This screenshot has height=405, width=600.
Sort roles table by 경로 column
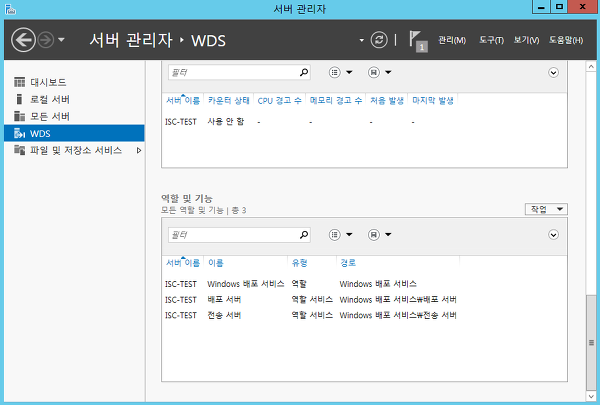[x=348, y=263]
